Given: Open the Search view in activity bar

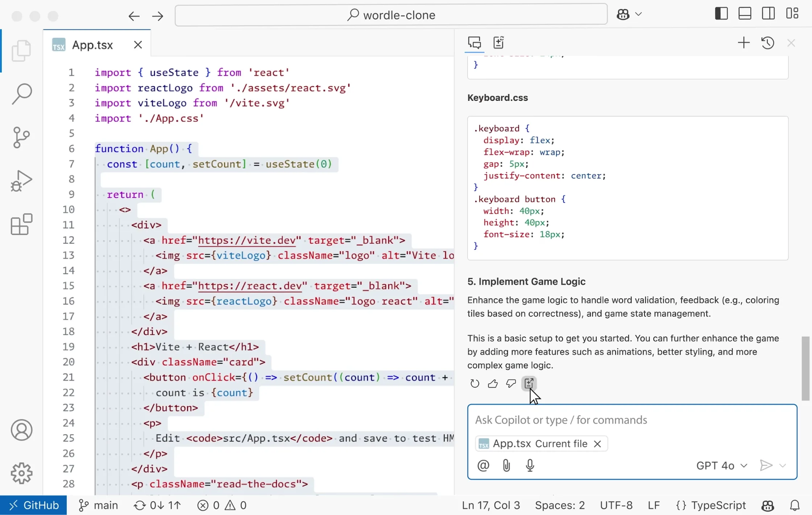Looking at the screenshot, I should click(21, 94).
